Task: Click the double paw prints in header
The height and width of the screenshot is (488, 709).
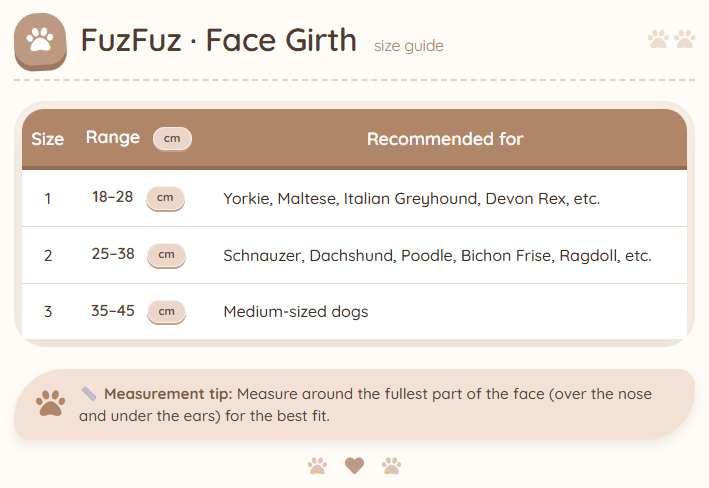Action: pyautogui.click(x=671, y=39)
